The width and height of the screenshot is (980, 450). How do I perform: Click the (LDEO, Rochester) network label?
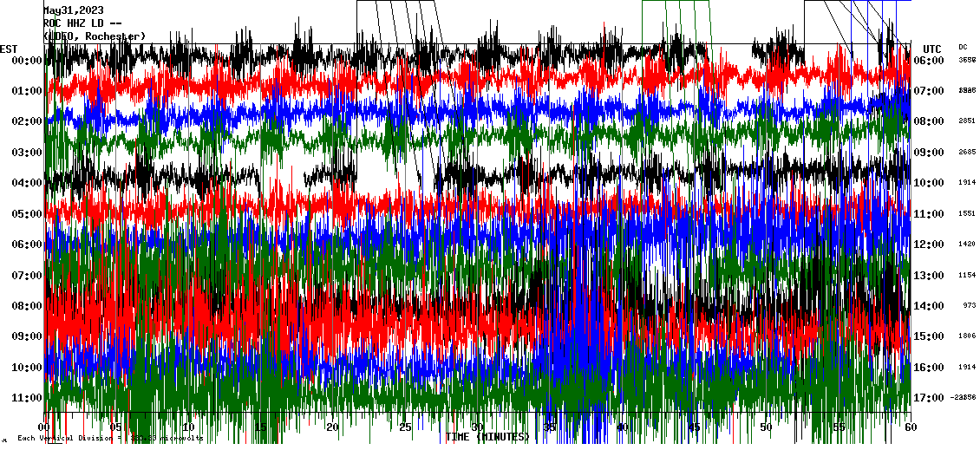95,36
